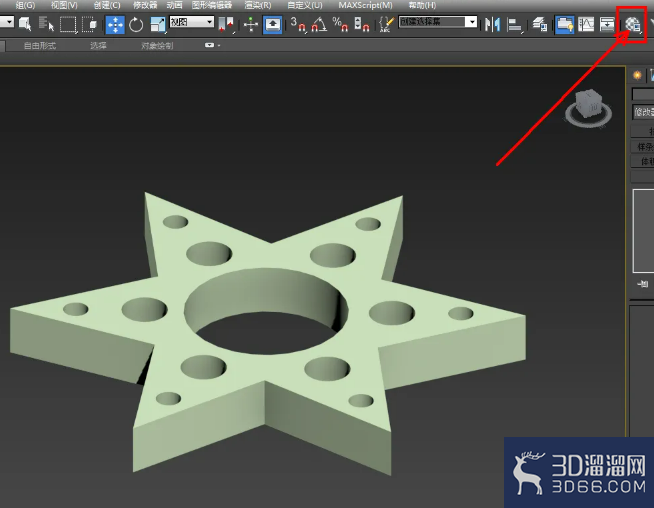Switch to the 选择 Selection ribbon tab
Image resolution: width=654 pixels, height=508 pixels.
98,45
